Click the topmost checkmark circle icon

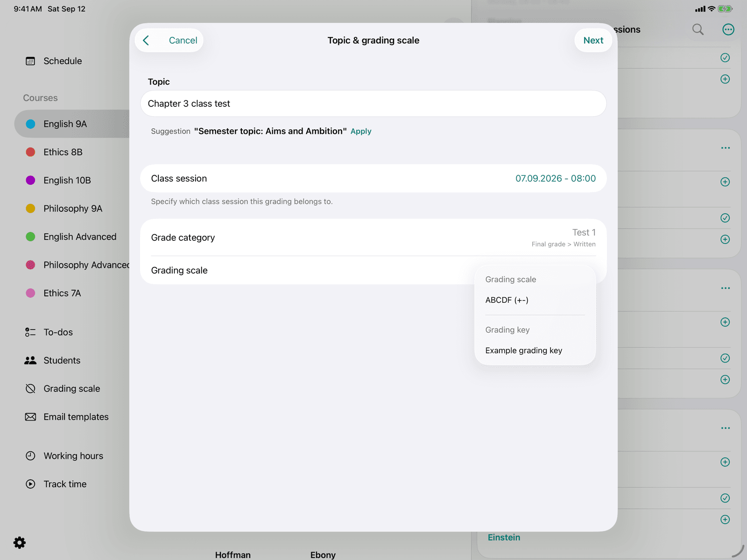[x=725, y=58]
